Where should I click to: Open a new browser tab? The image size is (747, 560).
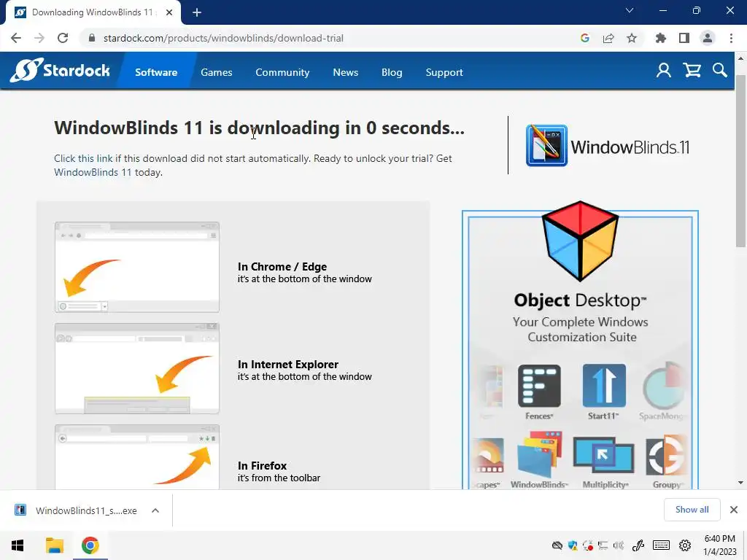[197, 12]
